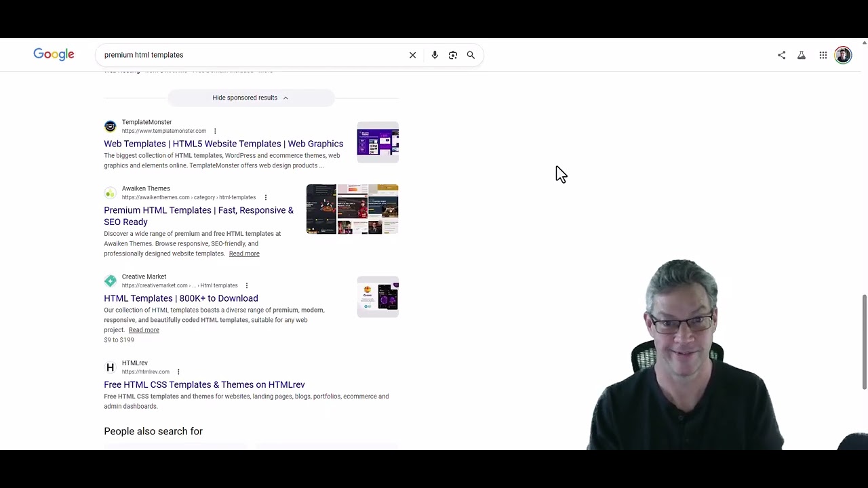
Task: Open Search Labs flask icon
Action: click(x=802, y=55)
